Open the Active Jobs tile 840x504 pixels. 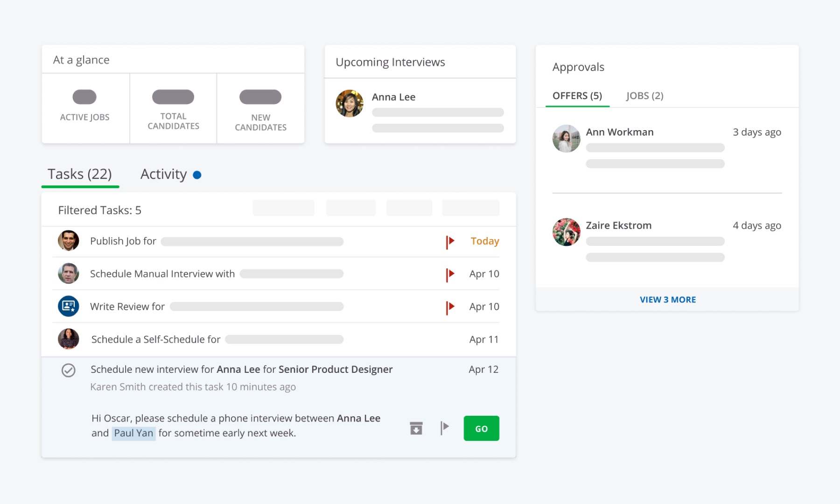pyautogui.click(x=85, y=108)
